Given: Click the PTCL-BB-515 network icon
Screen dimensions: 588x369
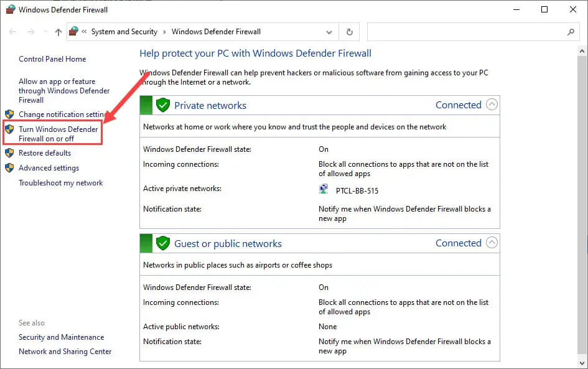Looking at the screenshot, I should coord(324,189).
